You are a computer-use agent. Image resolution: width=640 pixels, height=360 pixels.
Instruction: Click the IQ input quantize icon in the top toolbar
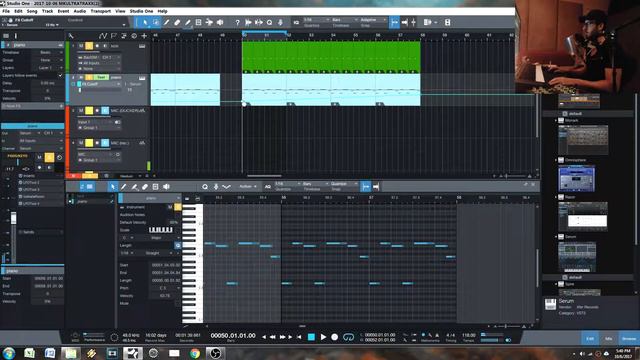[x=296, y=22]
